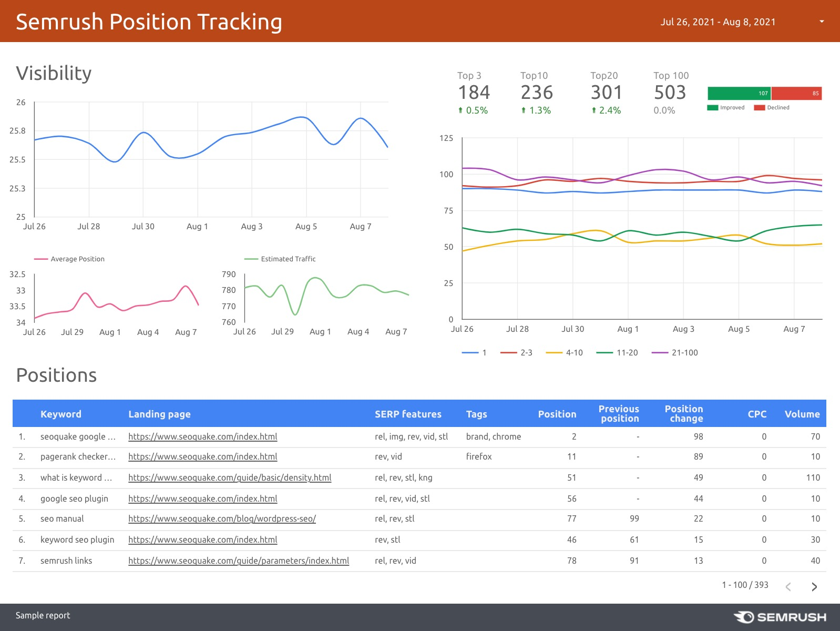Click the Jul 26, 2021 - Aug 8, 2021 date range
This screenshot has height=631, width=840.
point(718,22)
